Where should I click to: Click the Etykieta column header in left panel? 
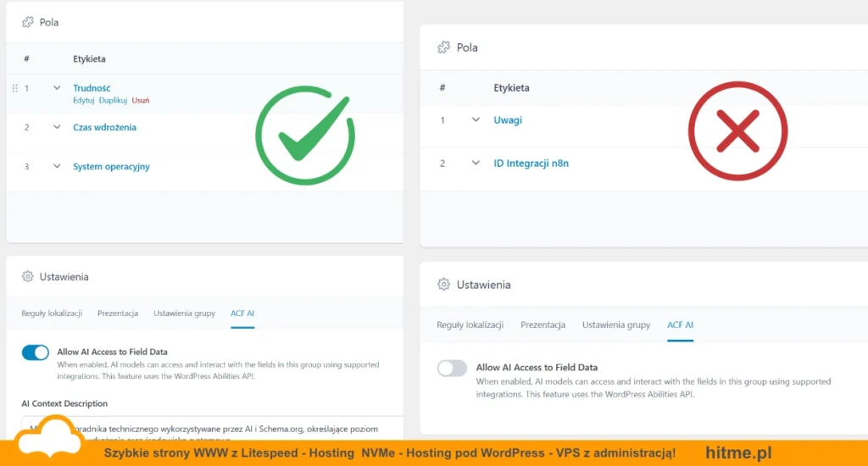89,58
